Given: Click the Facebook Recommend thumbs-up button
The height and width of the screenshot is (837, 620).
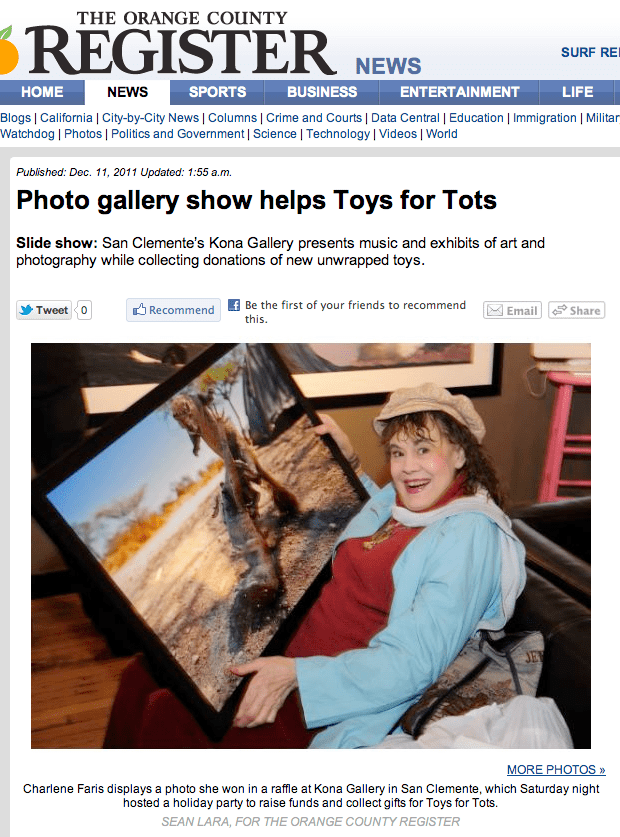Looking at the screenshot, I should click(x=174, y=310).
